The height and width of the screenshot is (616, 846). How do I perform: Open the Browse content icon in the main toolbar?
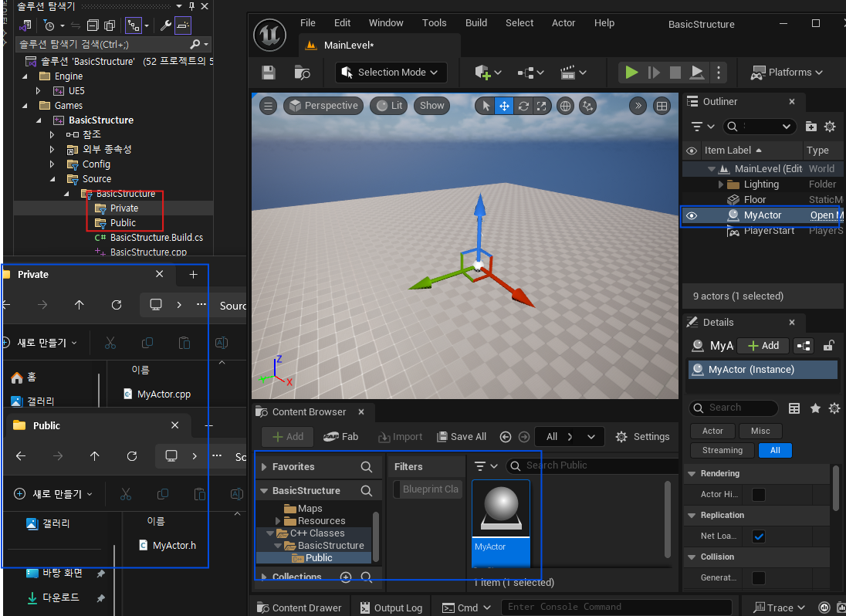(x=302, y=73)
